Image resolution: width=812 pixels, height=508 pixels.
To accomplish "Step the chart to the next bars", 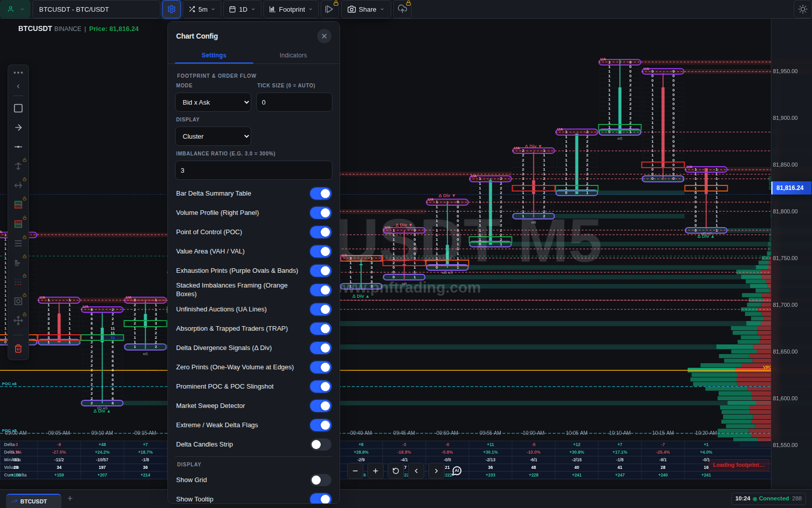I will pyautogui.click(x=436, y=471).
